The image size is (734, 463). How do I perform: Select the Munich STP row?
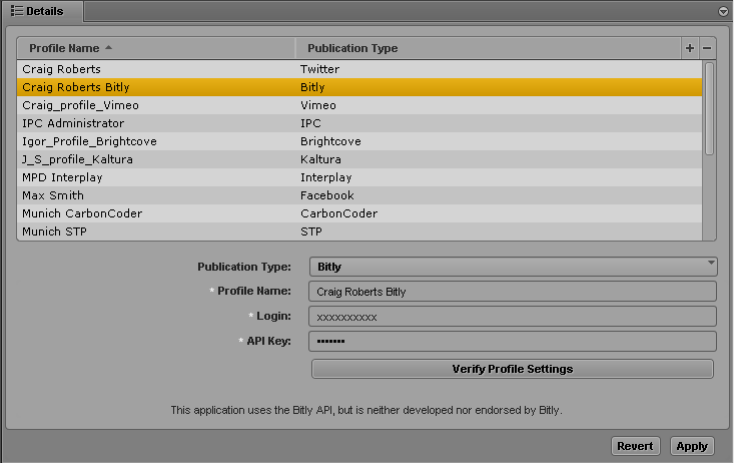(x=360, y=231)
